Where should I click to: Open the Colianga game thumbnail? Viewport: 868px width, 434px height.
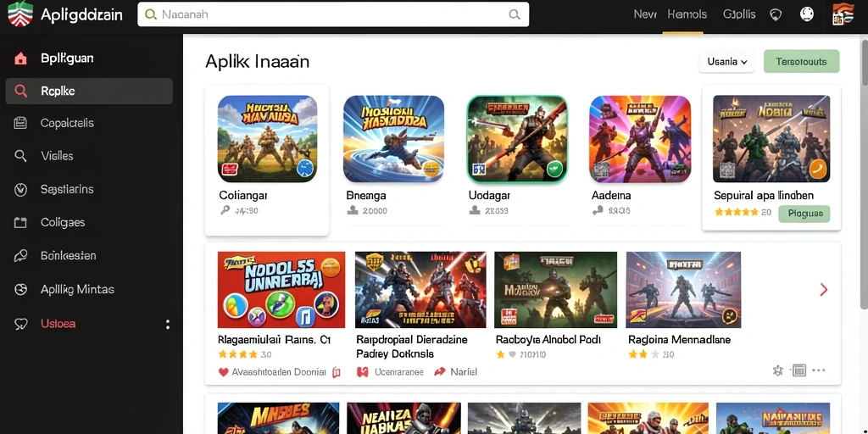[267, 139]
